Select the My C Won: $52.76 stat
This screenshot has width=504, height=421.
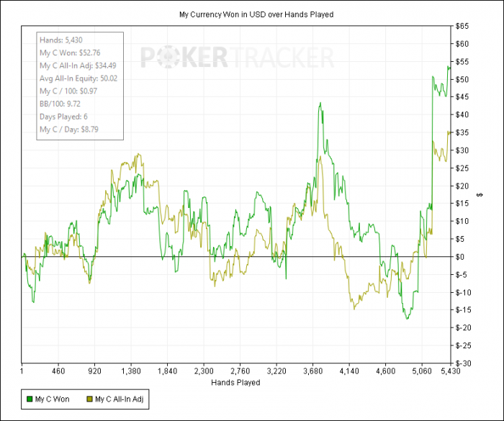pyautogui.click(x=70, y=53)
